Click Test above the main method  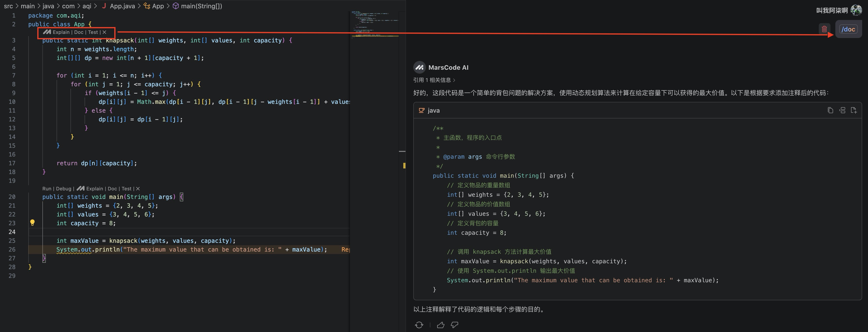(126, 189)
